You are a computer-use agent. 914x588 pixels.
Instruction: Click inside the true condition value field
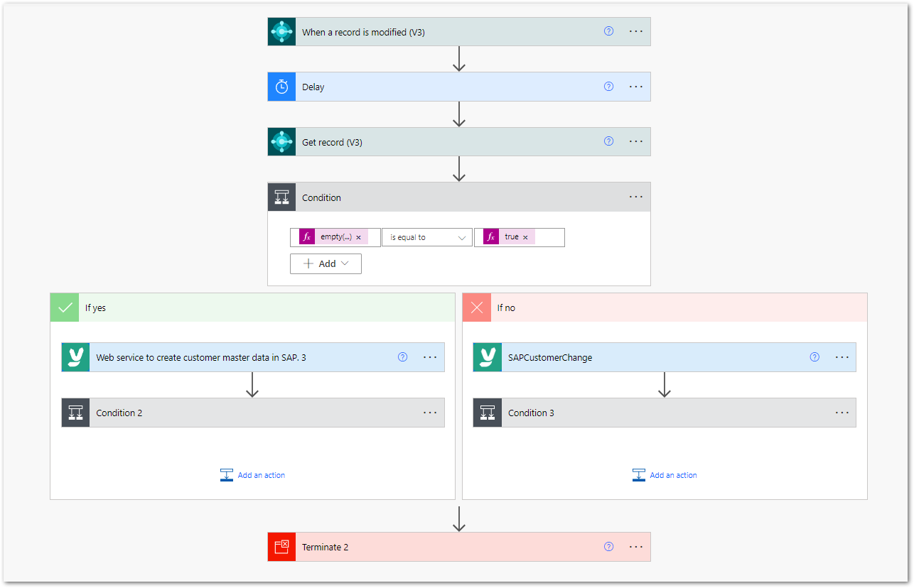coord(520,237)
